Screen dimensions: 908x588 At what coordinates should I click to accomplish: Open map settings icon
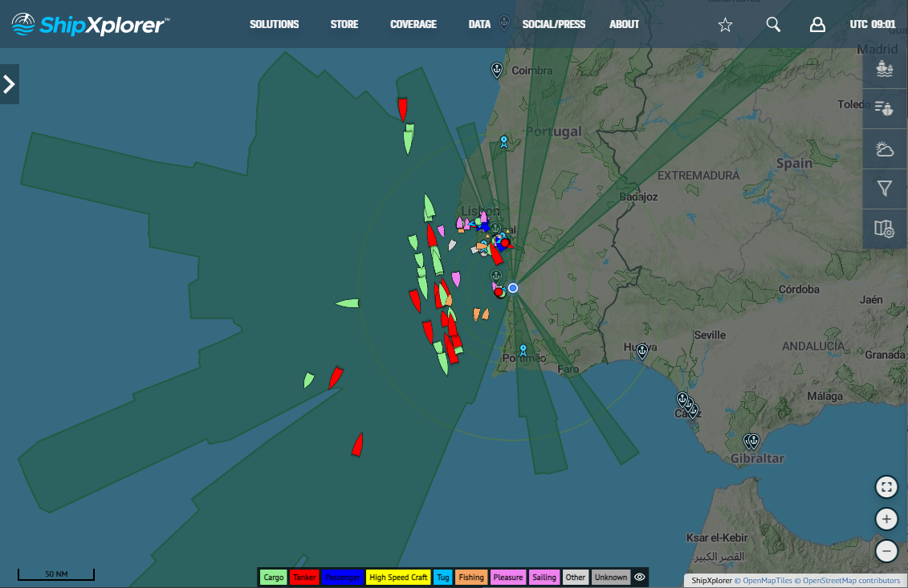[x=885, y=229]
